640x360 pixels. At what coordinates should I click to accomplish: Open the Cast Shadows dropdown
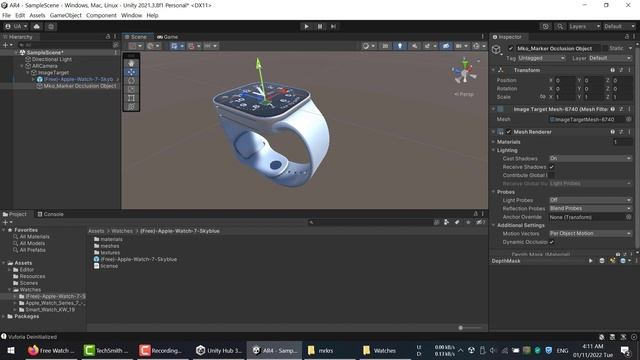pos(590,158)
